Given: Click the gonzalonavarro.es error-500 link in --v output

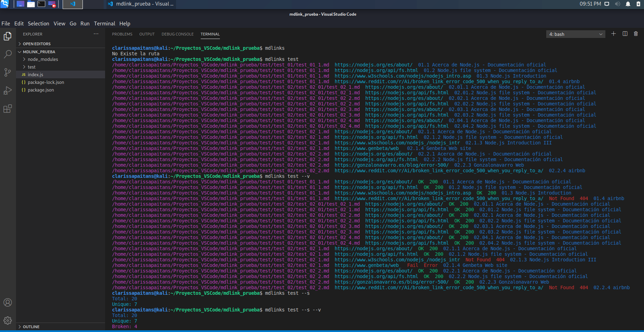Looking at the screenshot, I should point(391,282).
